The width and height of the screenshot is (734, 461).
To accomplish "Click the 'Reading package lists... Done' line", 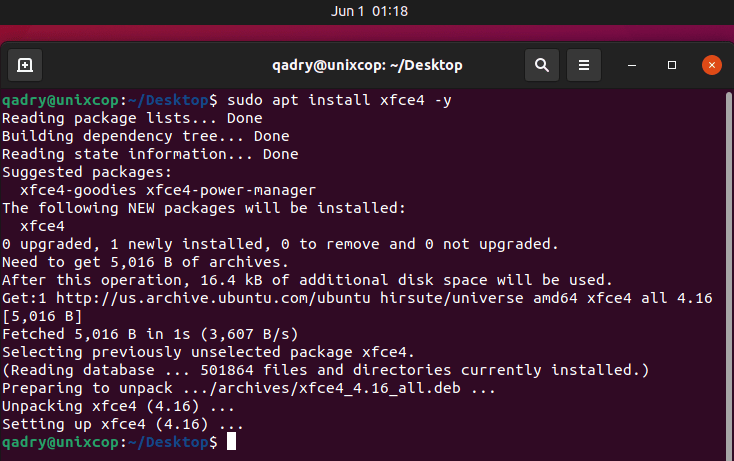I will [x=132, y=118].
